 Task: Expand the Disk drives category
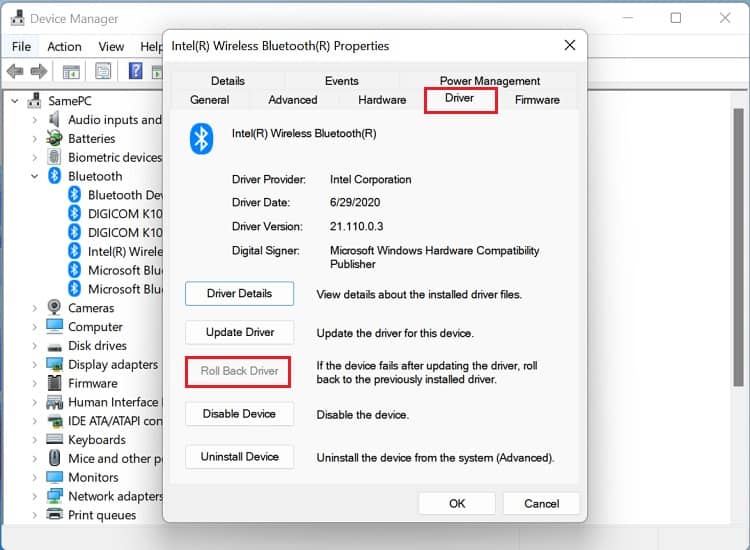pyautogui.click(x=34, y=346)
